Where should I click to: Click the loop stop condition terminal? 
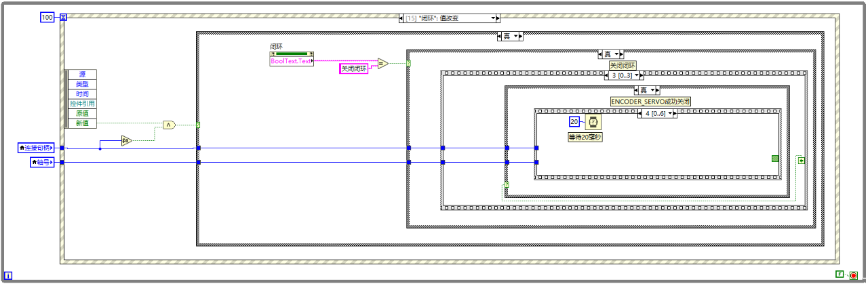pyautogui.click(x=852, y=275)
